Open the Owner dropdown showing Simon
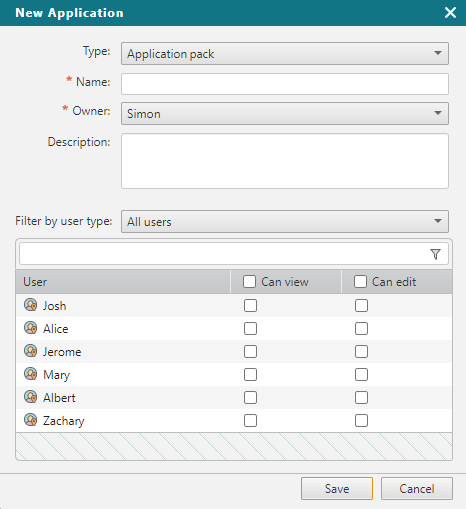466x509 pixels. pos(285,113)
